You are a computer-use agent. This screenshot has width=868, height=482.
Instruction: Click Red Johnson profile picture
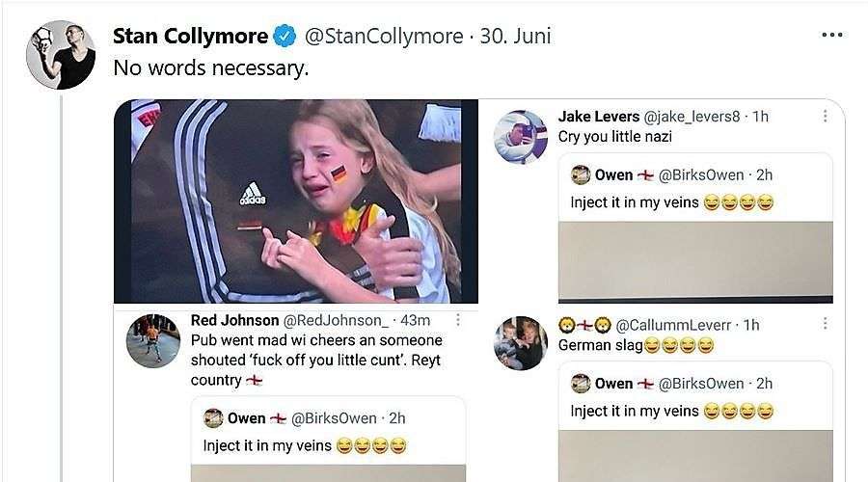tap(153, 341)
